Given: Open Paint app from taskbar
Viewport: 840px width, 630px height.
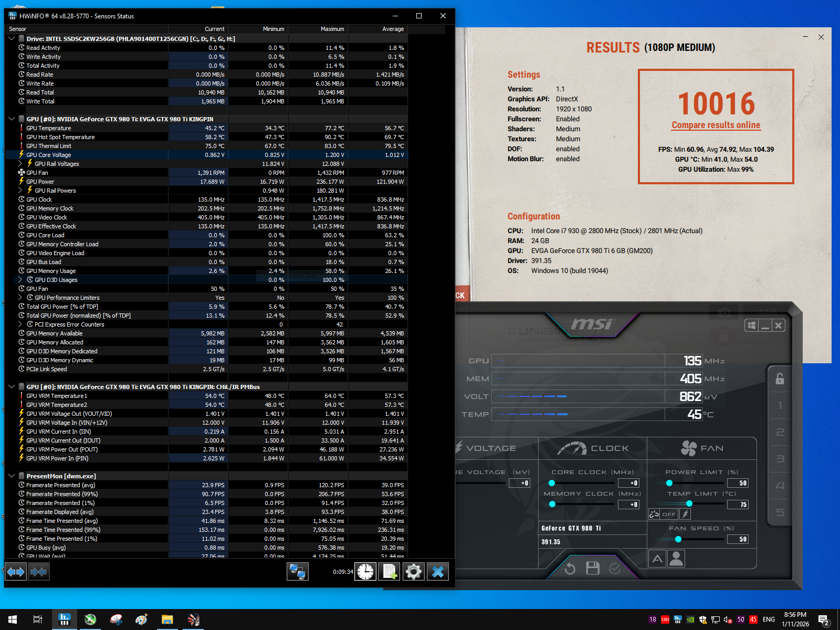Looking at the screenshot, I should coord(142,619).
